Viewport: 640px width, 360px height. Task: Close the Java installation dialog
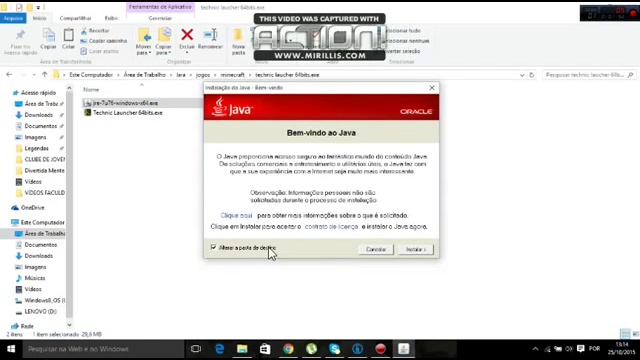(x=432, y=88)
